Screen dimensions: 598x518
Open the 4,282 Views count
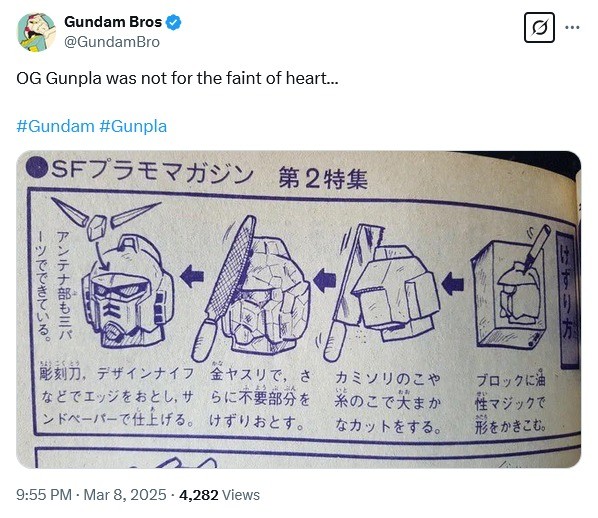coord(219,495)
